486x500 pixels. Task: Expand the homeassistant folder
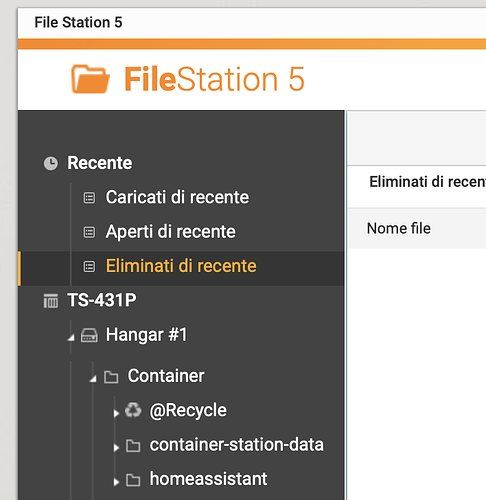pyautogui.click(x=116, y=482)
